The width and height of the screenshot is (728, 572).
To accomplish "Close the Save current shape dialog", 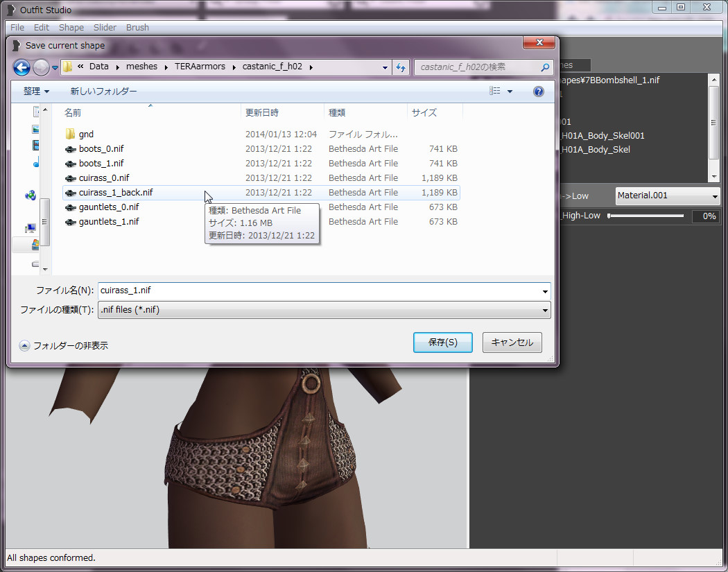I will pos(539,42).
